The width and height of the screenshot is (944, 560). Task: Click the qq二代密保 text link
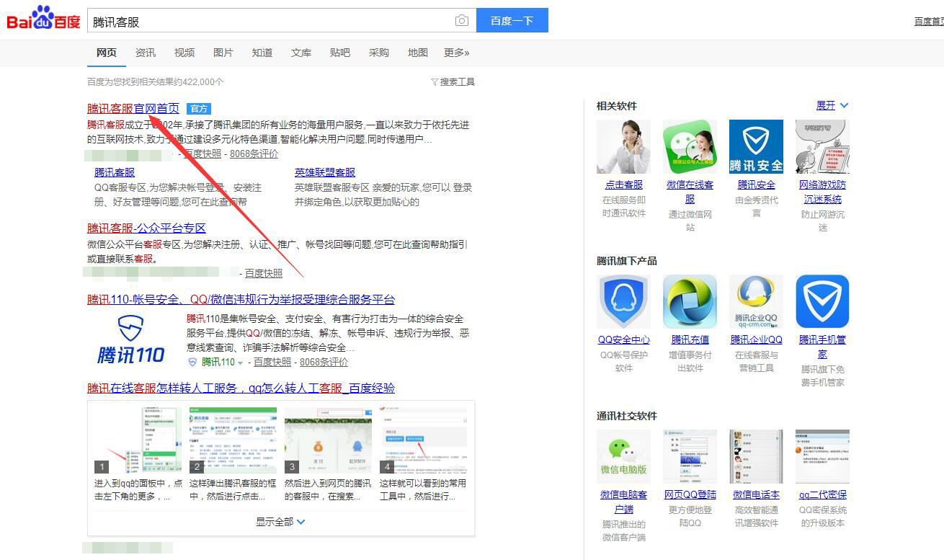(x=822, y=494)
